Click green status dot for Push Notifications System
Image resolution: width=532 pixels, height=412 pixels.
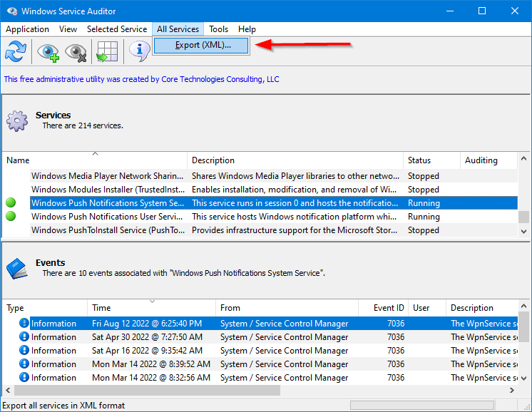[11, 202]
